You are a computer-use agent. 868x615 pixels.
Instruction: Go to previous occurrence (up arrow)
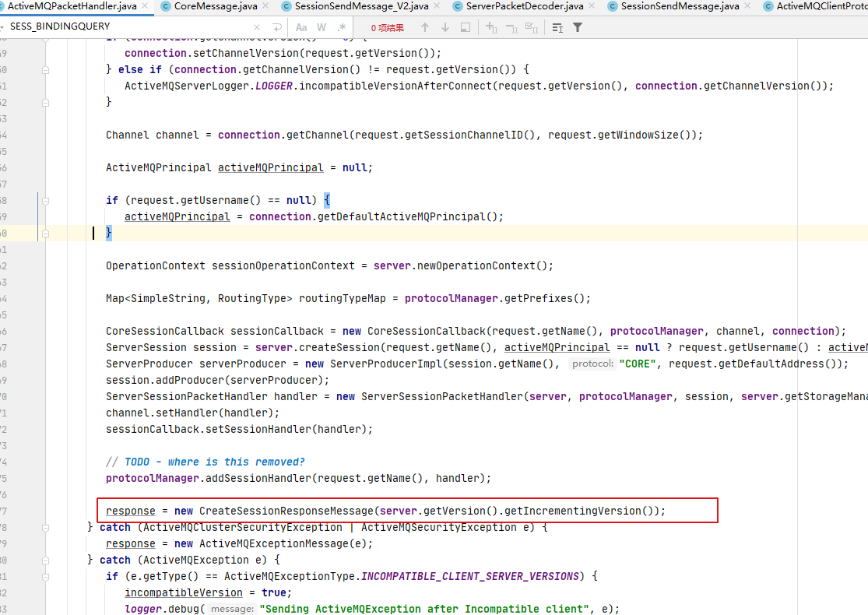click(424, 27)
